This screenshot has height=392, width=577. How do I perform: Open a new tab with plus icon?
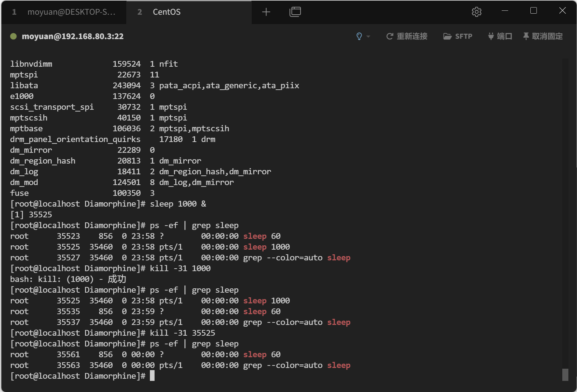266,12
